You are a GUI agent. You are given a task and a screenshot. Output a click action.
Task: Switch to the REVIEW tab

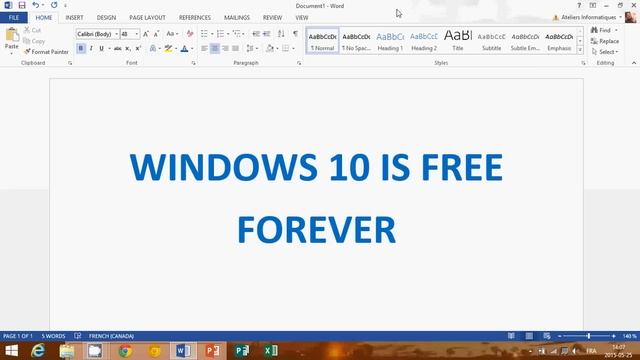[272, 18]
